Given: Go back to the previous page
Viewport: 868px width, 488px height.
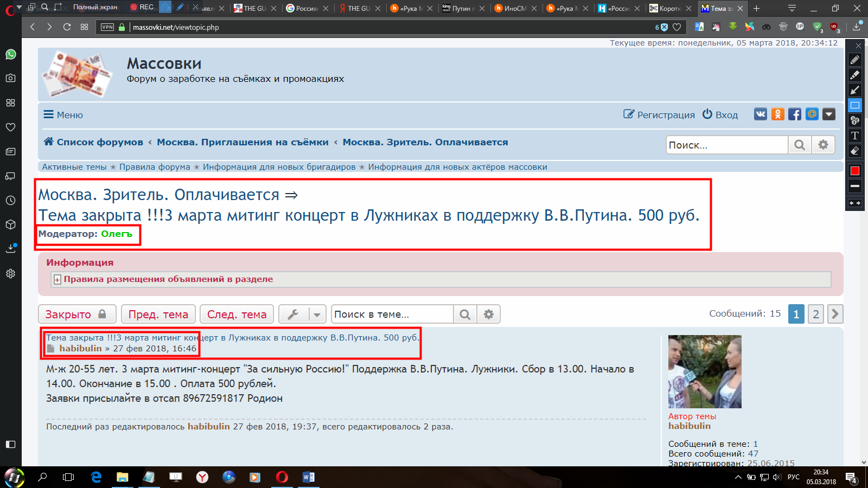Looking at the screenshot, I should pyautogui.click(x=33, y=27).
